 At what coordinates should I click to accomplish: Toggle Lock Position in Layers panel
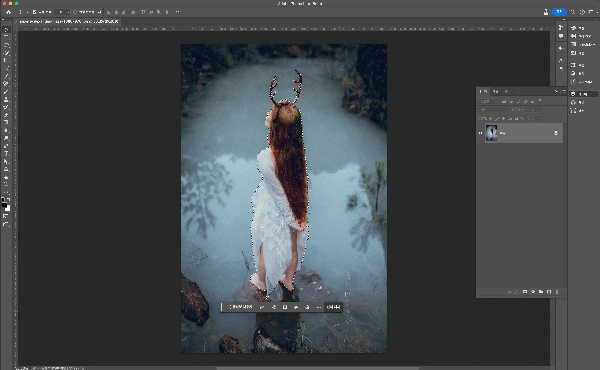(x=504, y=119)
